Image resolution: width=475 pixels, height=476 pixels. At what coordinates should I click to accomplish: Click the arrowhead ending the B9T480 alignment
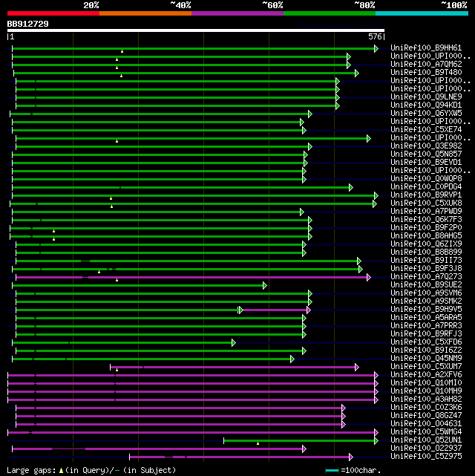357,74
